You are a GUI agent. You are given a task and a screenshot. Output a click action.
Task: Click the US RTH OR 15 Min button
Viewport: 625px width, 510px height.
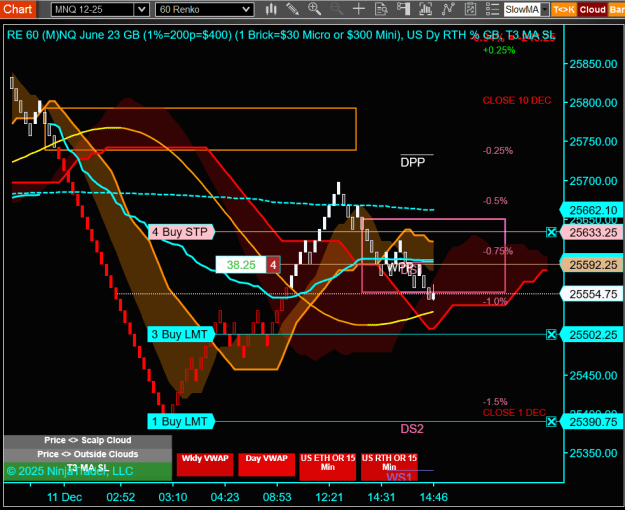(389, 467)
